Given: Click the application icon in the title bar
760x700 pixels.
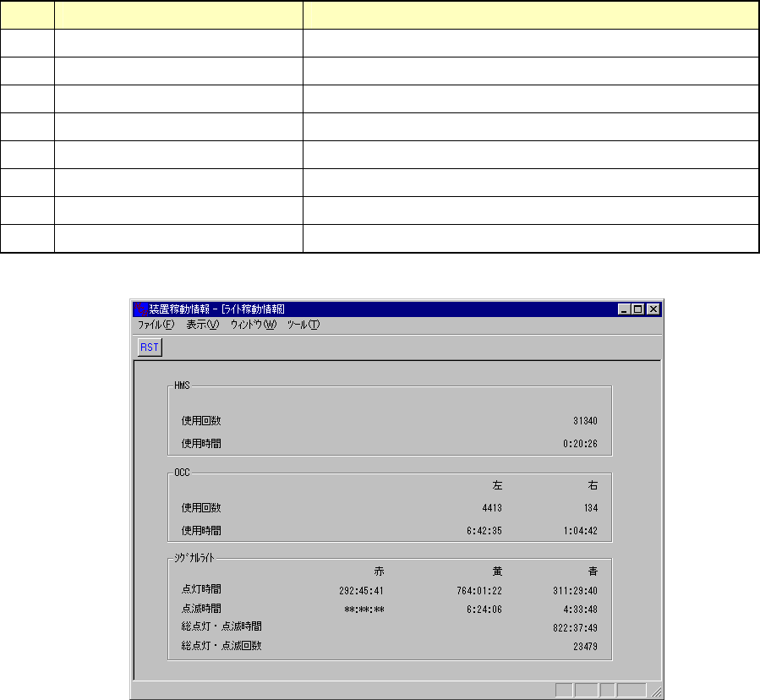Looking at the screenshot, I should click(x=140, y=309).
